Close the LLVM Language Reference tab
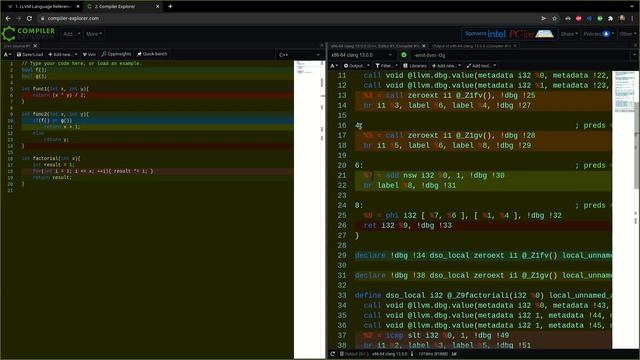Screen dimensions: 640x360 tap(78, 7)
